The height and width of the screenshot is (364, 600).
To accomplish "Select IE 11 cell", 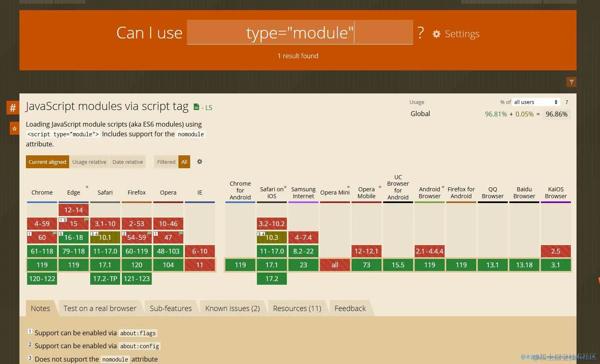I will coord(200,265).
